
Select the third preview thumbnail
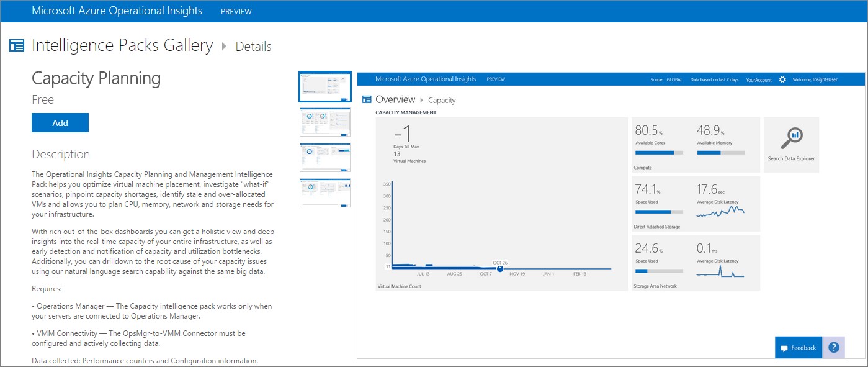click(x=325, y=157)
